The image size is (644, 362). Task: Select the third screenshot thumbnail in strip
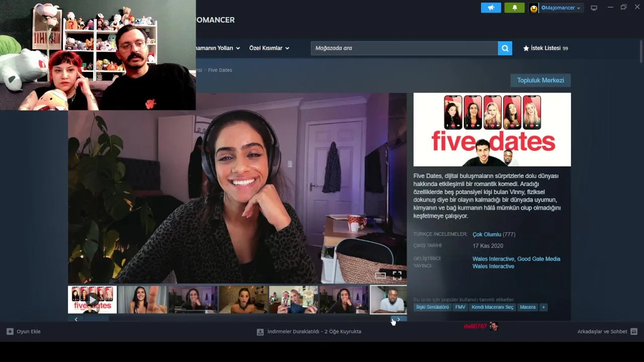pyautogui.click(x=193, y=300)
